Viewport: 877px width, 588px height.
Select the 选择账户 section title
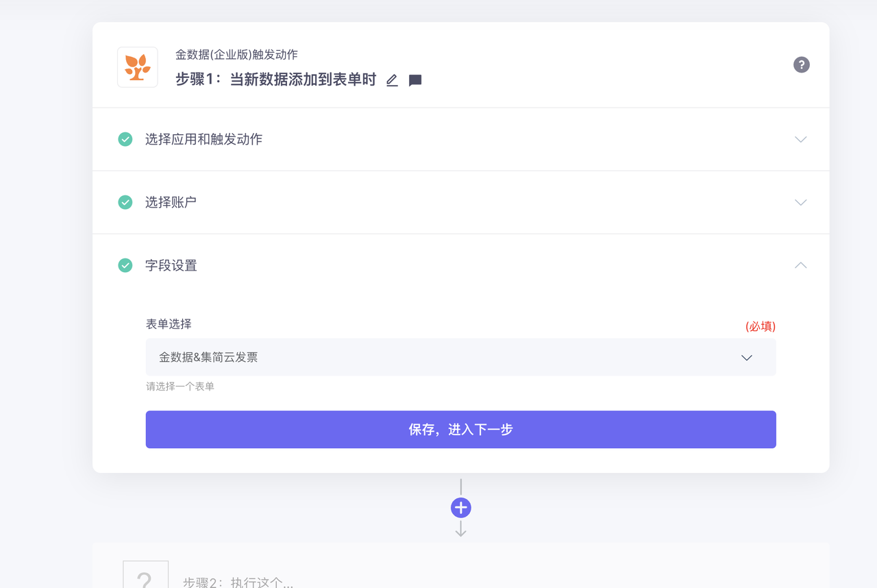tap(171, 202)
